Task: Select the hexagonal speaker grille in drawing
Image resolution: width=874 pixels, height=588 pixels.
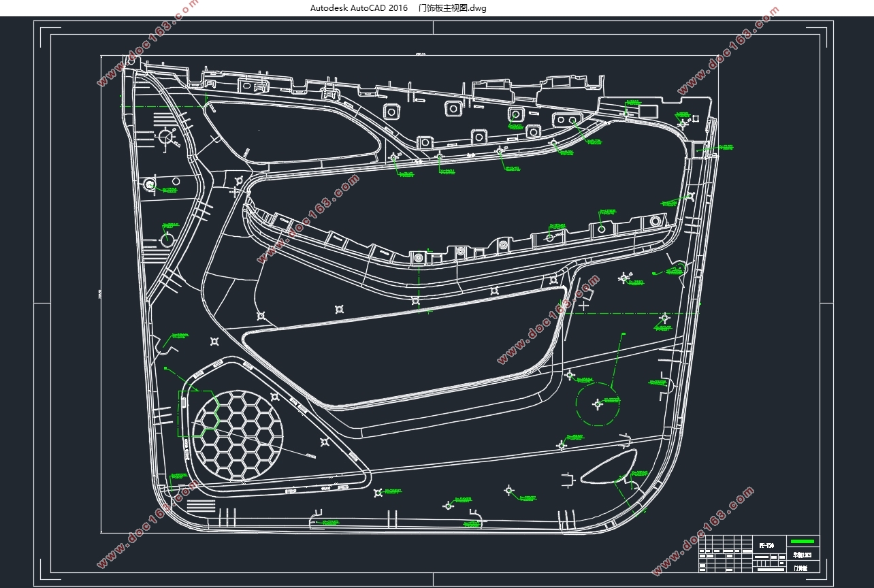Action: click(x=239, y=436)
